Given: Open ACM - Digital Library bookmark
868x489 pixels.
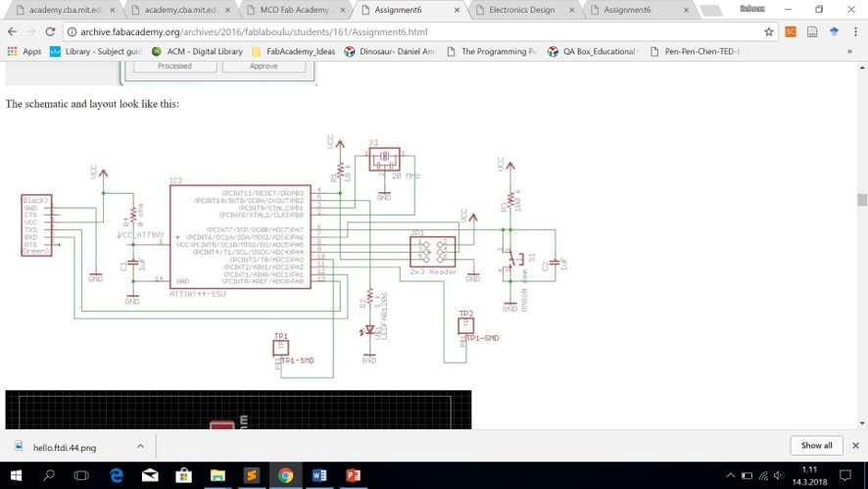Looking at the screenshot, I should pos(197,52).
